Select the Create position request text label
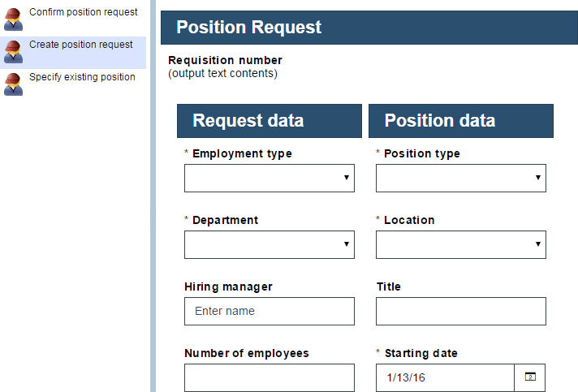This screenshot has height=392, width=578. point(80,45)
